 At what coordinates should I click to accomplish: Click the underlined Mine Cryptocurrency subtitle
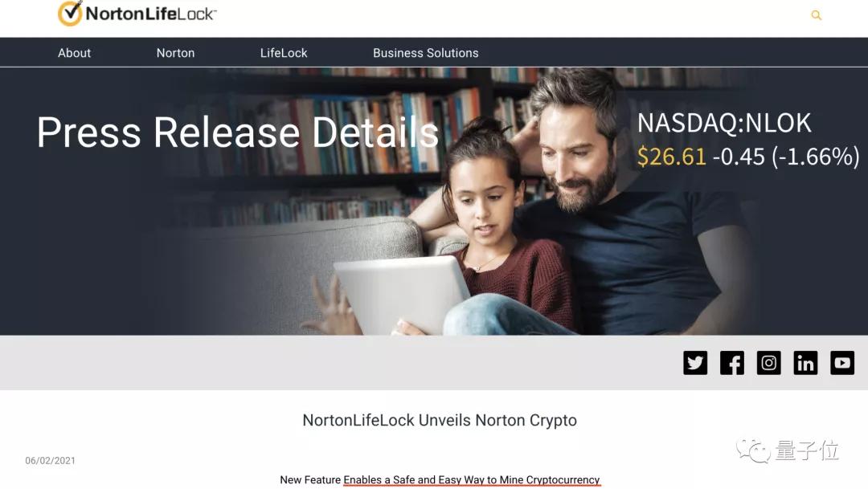(472, 480)
